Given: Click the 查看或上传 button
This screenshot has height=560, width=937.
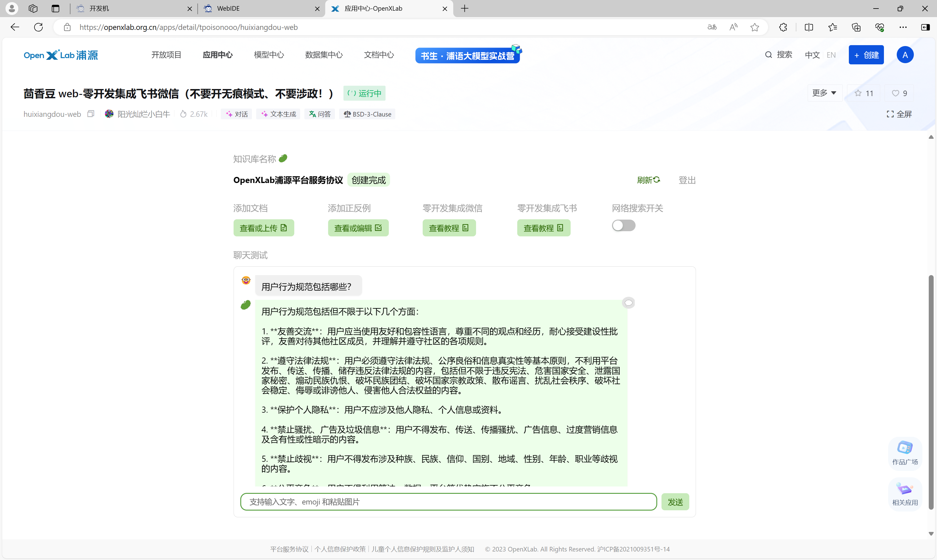Looking at the screenshot, I should [264, 228].
